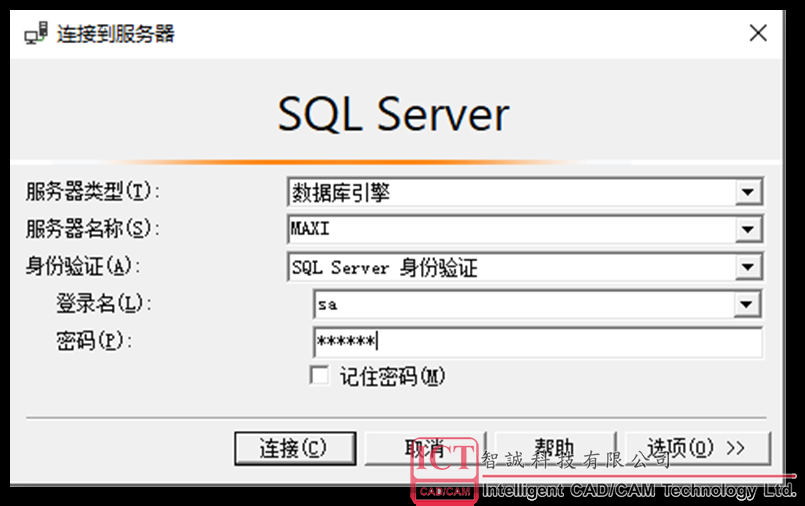Expand the 服务器名称 dropdown arrow

pos(748,229)
